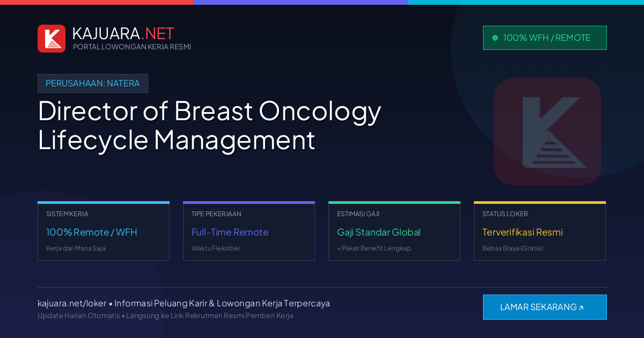Click the LAMAR SEKARANG button
Screen dimensions: 644x338
[x=545, y=307]
